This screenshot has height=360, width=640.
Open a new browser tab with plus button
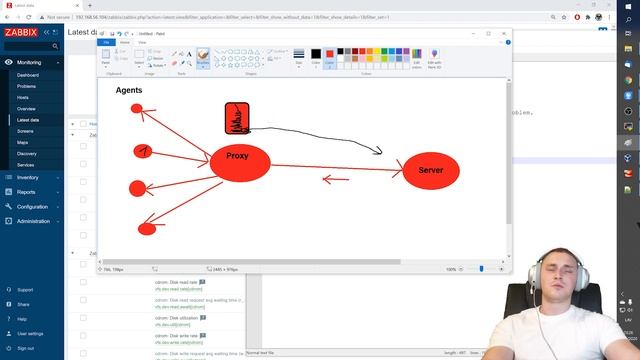90,5
